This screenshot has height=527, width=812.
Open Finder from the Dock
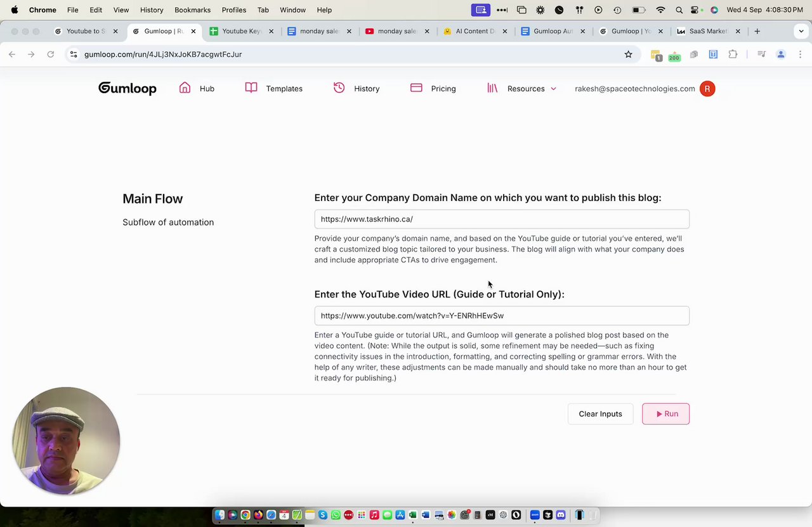click(219, 515)
